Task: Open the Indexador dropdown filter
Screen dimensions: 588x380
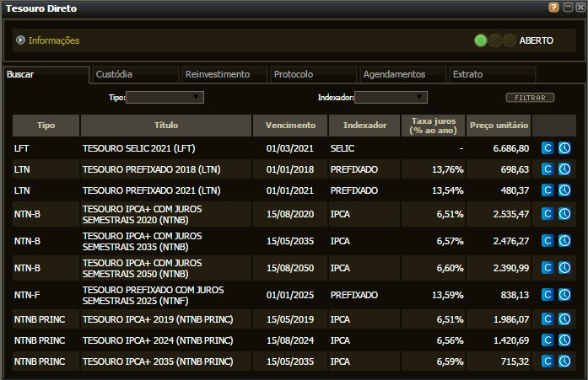Action: click(x=391, y=98)
